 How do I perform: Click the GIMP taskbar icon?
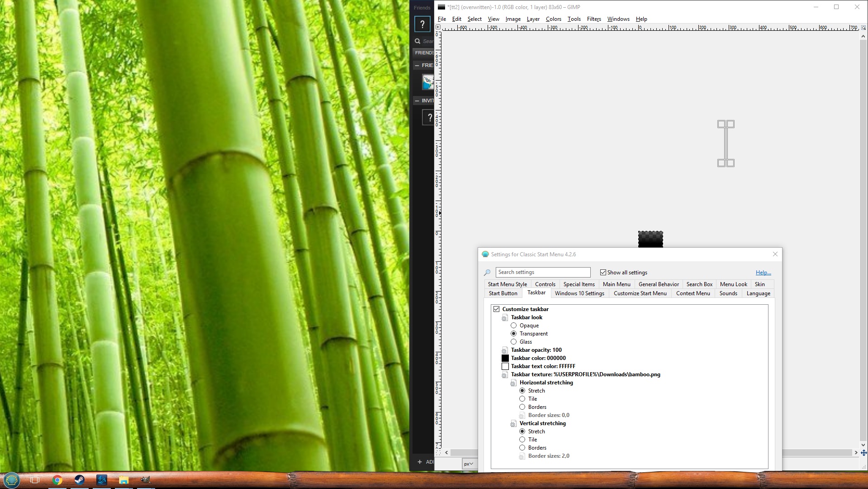146,480
